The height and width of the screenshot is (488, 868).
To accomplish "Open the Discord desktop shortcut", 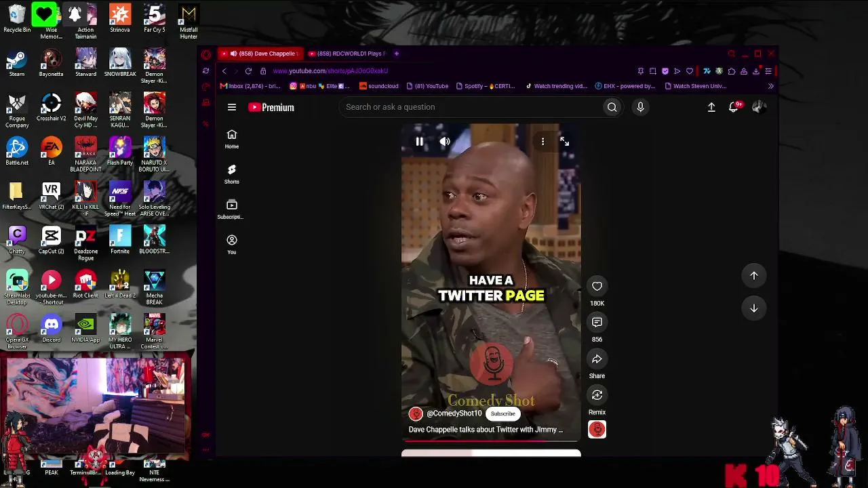I will [52, 329].
